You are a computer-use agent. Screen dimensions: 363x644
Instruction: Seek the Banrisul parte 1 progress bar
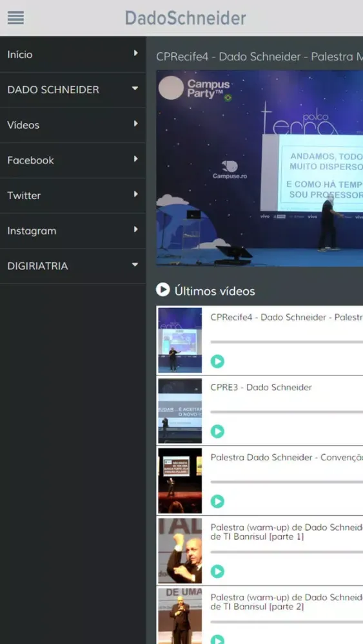(x=286, y=552)
